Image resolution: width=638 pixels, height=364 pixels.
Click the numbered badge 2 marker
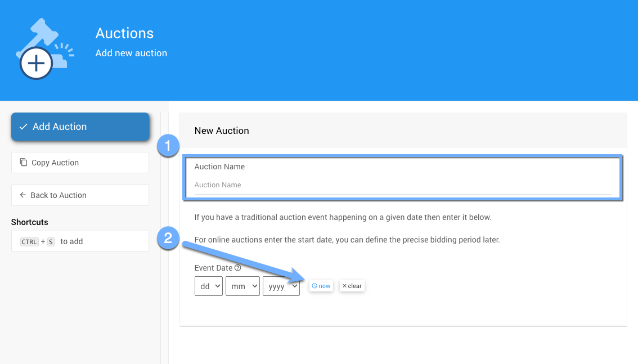tap(168, 238)
